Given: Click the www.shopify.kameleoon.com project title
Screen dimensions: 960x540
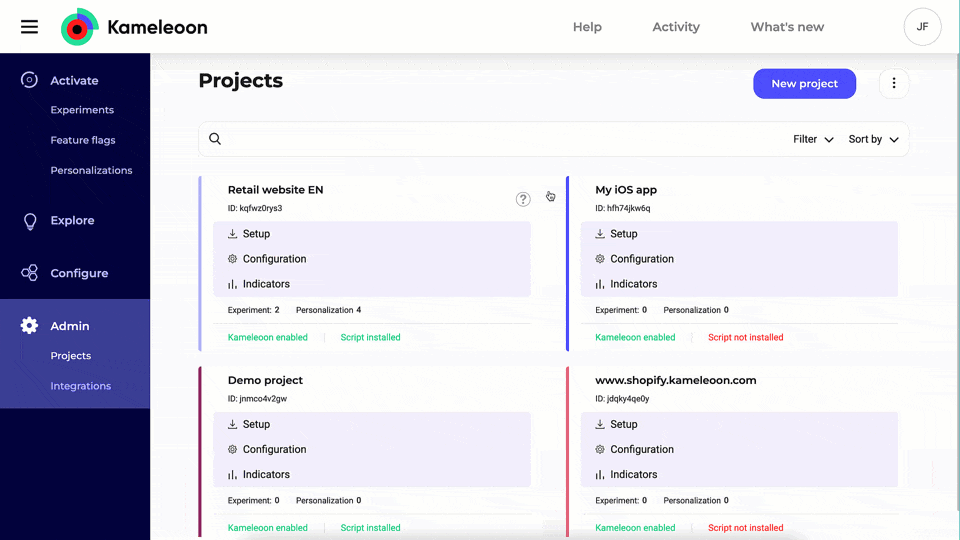Looking at the screenshot, I should point(676,380).
